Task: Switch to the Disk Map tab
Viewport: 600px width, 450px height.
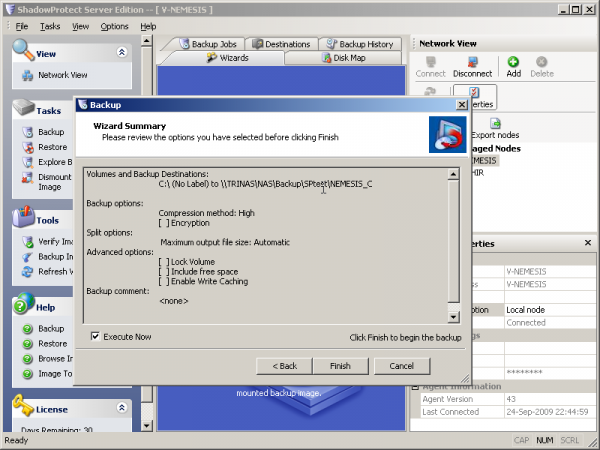Action: [x=344, y=58]
